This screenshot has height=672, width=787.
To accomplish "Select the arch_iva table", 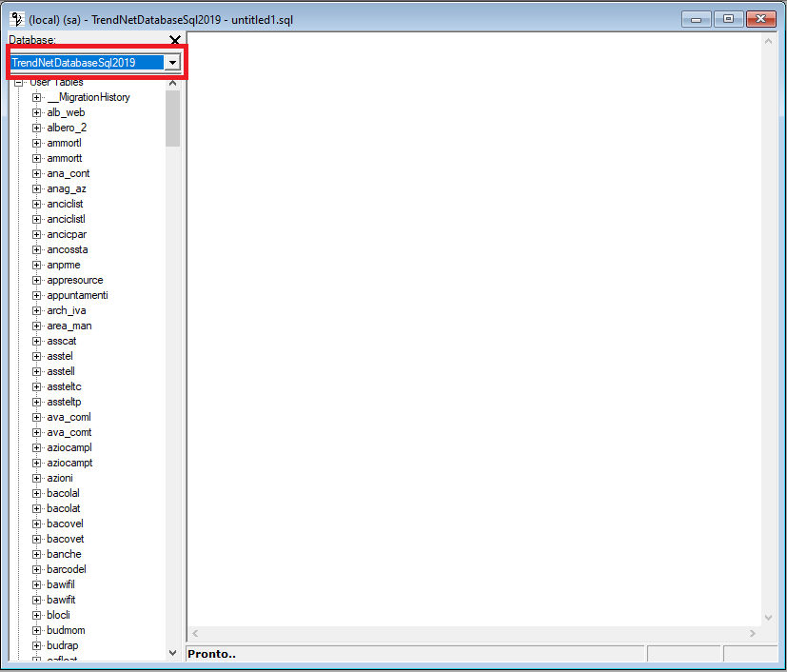I will click(67, 310).
